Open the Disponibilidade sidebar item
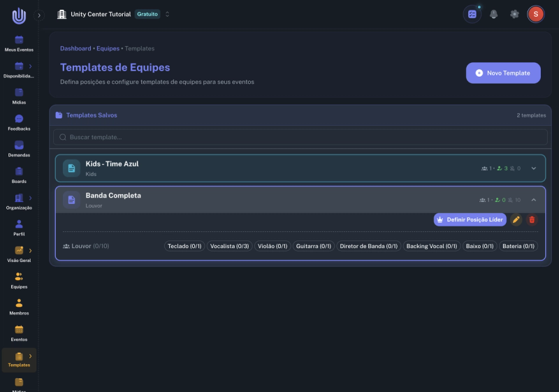Screen dimensions: 559x392 pyautogui.click(x=19, y=70)
